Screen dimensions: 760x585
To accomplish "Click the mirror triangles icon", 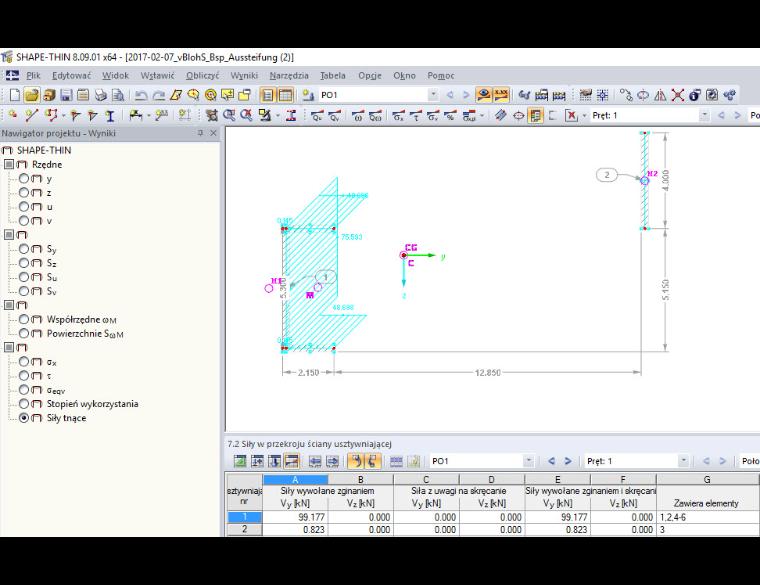I will coord(660,95).
